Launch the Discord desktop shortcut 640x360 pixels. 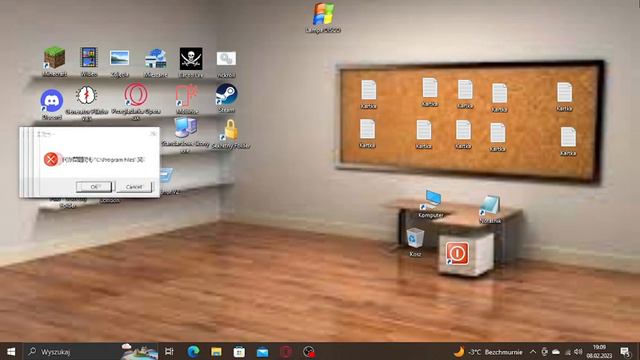(52, 100)
